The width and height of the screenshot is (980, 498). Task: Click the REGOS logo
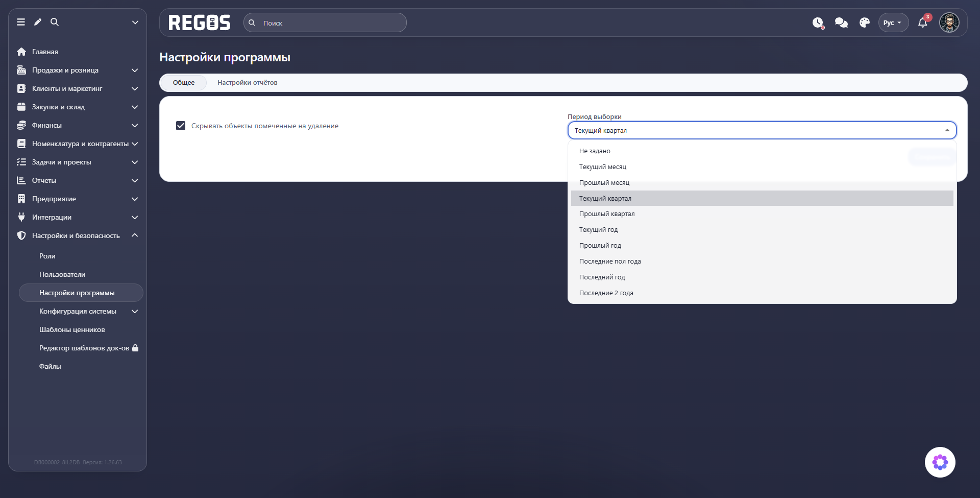click(200, 23)
